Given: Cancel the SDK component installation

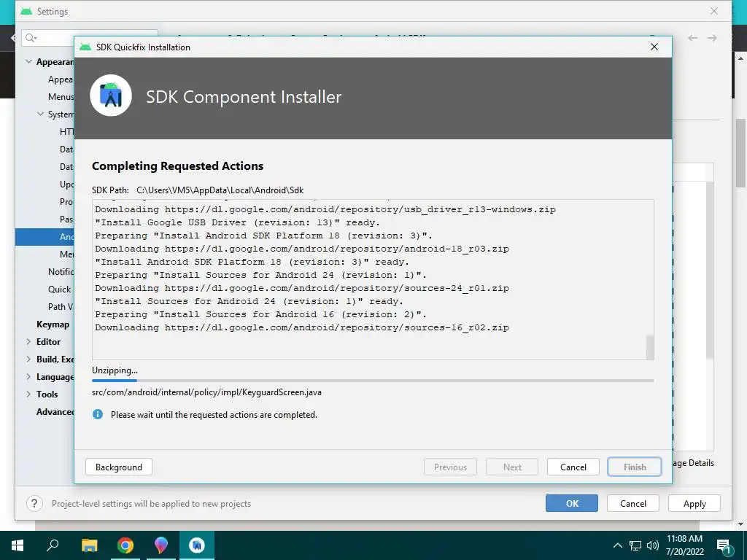Looking at the screenshot, I should coord(573,467).
